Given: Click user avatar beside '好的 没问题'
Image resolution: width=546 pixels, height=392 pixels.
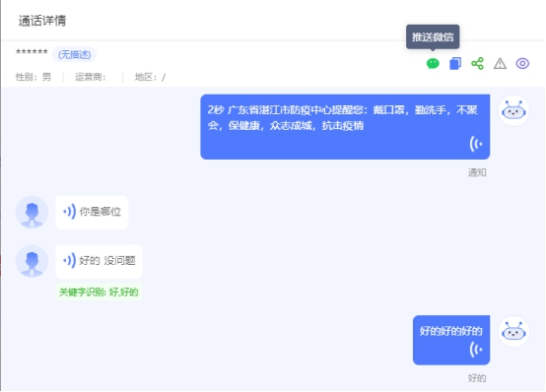Looking at the screenshot, I should point(32,261).
